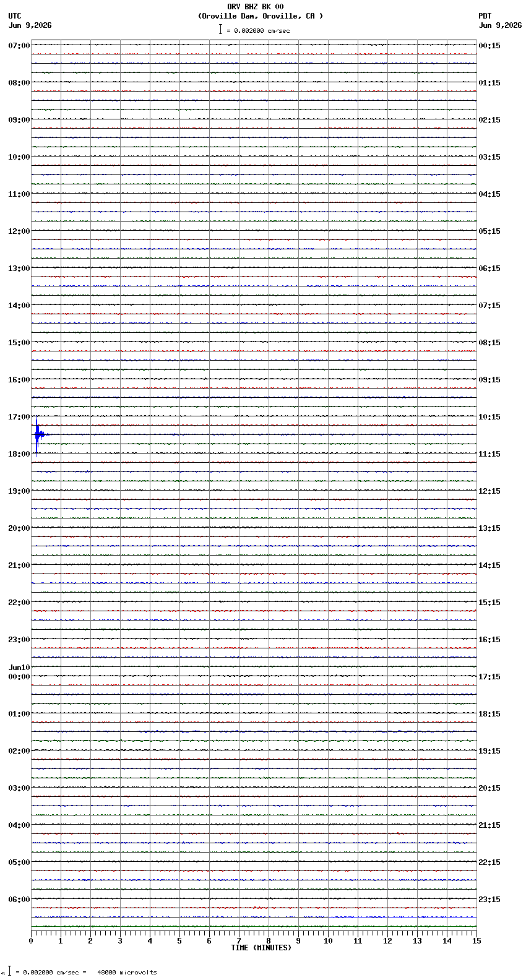This screenshot has width=526, height=980.
Task: Click the '16:00' UTC time label
Action: 19,380
